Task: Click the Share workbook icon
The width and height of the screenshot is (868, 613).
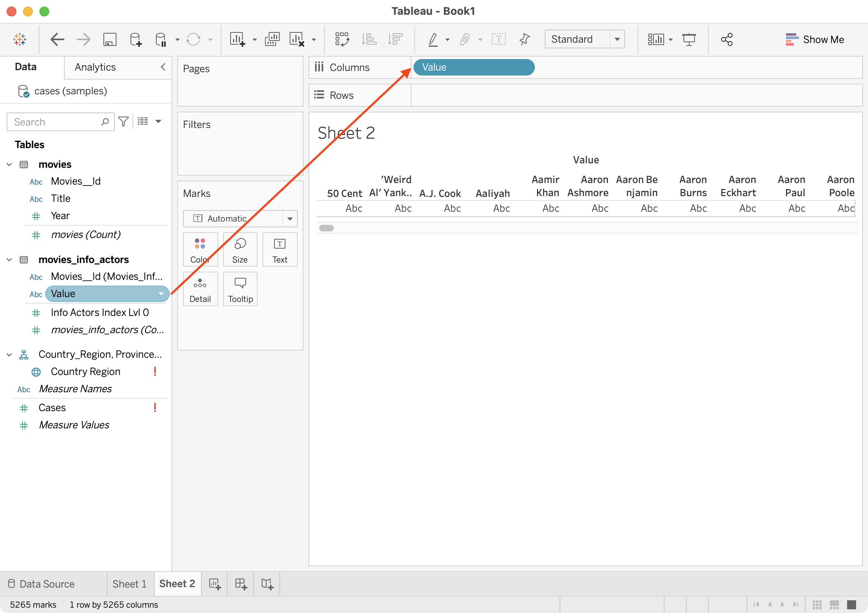Action: [x=726, y=39]
